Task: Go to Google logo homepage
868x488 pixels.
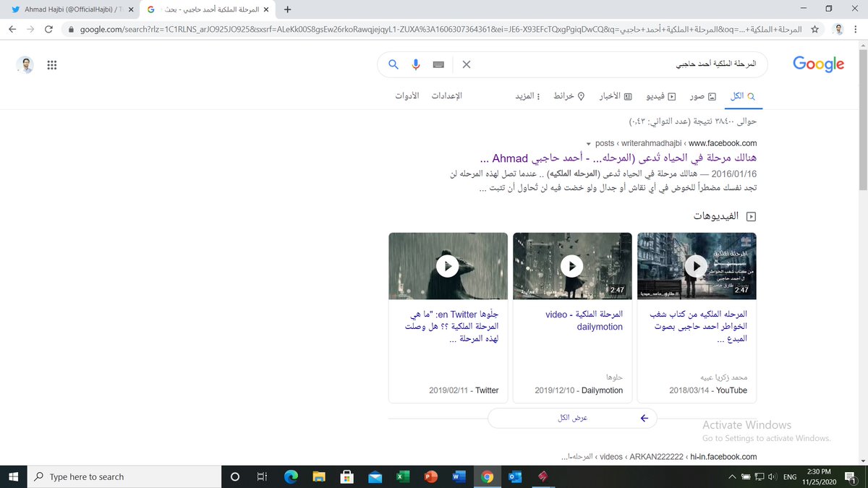Action: pos(818,64)
